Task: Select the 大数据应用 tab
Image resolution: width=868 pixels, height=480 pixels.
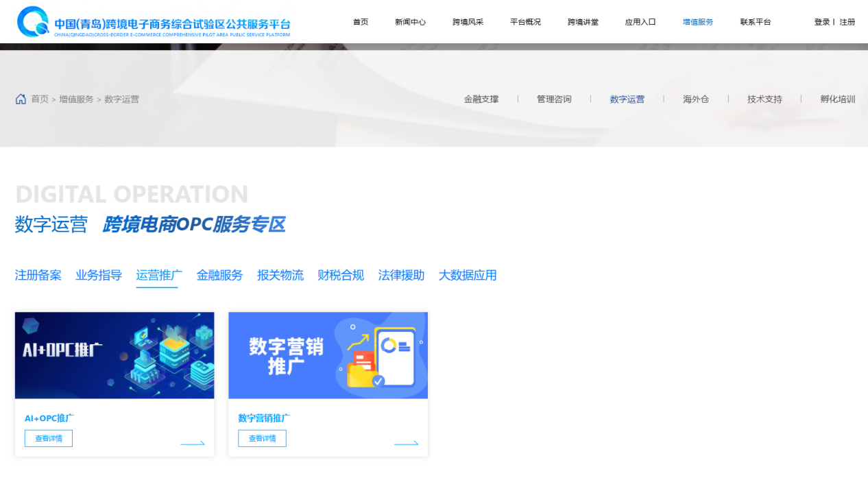Action: 468,275
